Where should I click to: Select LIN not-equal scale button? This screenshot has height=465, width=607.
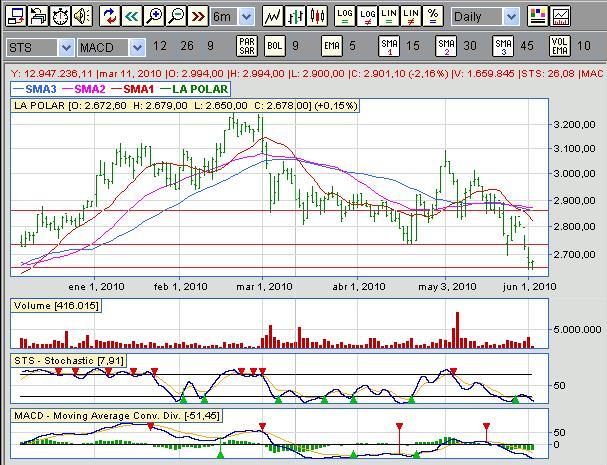(x=411, y=16)
